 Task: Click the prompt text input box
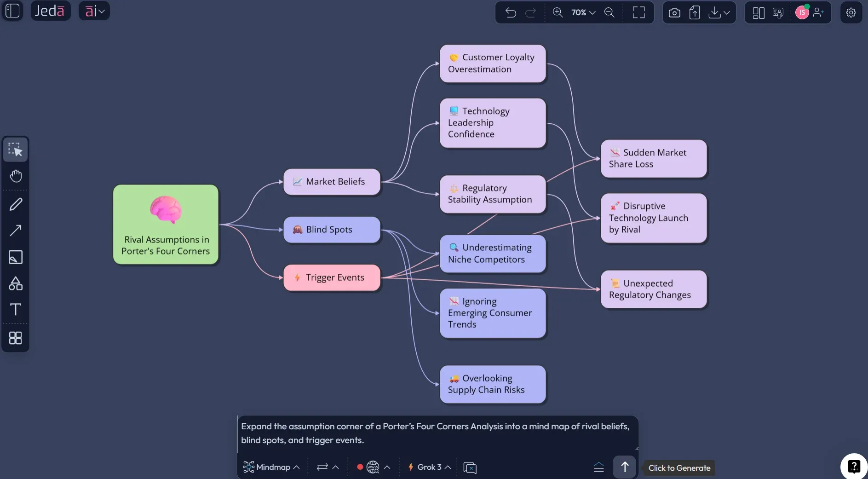(x=437, y=433)
